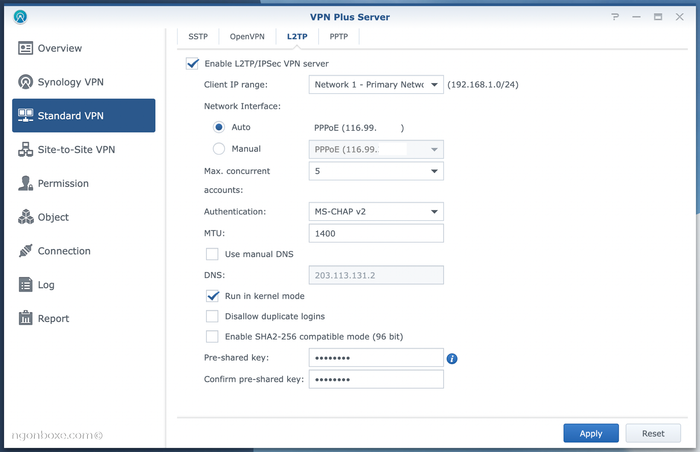The height and width of the screenshot is (452, 700).
Task: Select Auto network interface option
Action: click(x=219, y=127)
